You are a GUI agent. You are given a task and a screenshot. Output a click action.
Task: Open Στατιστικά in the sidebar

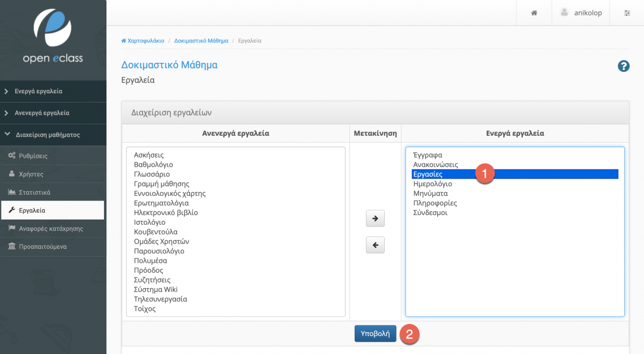tap(34, 192)
